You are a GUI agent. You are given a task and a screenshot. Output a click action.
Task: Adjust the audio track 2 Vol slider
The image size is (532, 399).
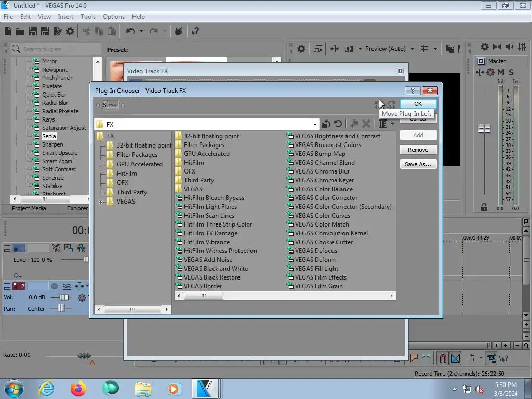pos(63,298)
